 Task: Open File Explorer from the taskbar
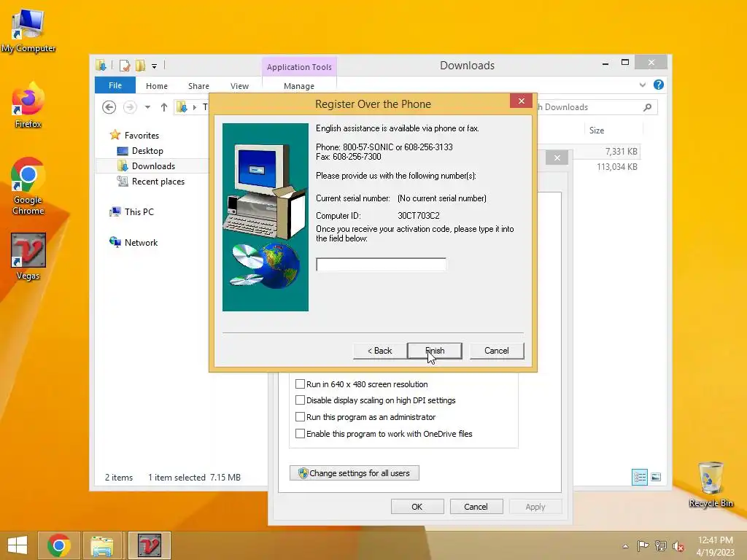click(102, 545)
